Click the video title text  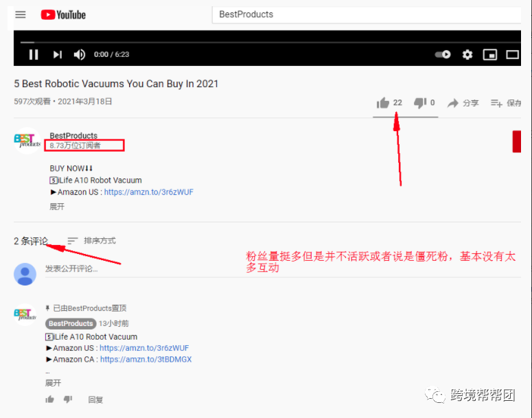pyautogui.click(x=116, y=84)
